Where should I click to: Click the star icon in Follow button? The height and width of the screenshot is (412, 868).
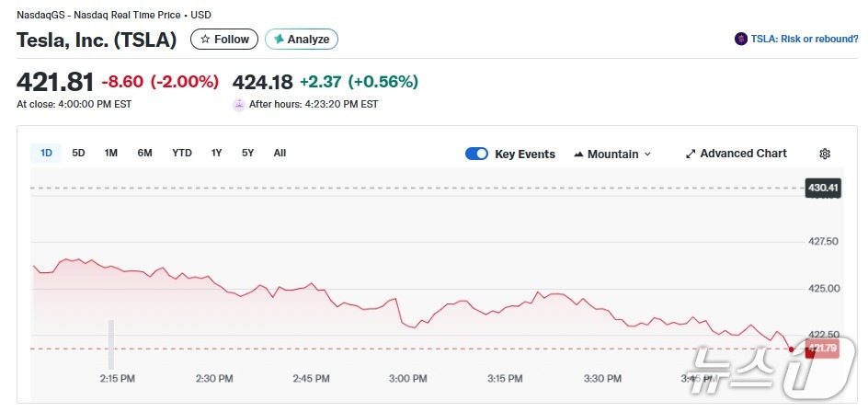tap(205, 40)
